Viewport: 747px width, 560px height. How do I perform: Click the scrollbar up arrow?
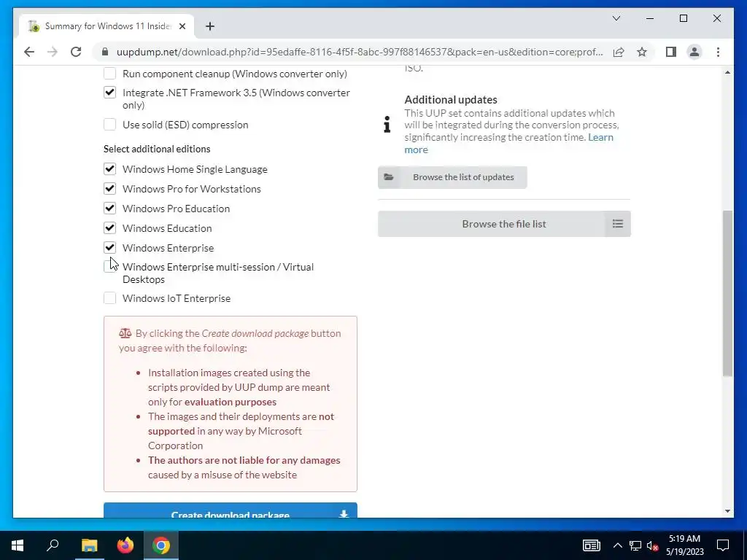(x=727, y=72)
